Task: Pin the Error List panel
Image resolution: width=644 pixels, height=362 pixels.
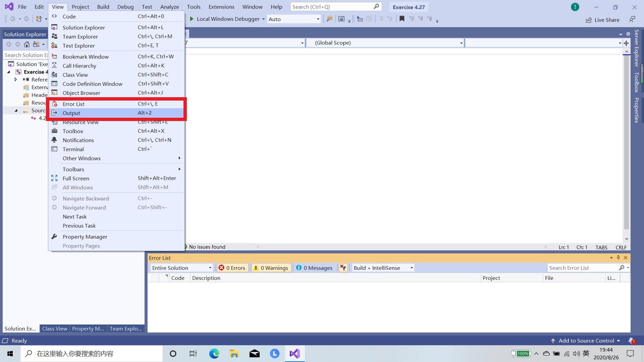Action: (618, 258)
